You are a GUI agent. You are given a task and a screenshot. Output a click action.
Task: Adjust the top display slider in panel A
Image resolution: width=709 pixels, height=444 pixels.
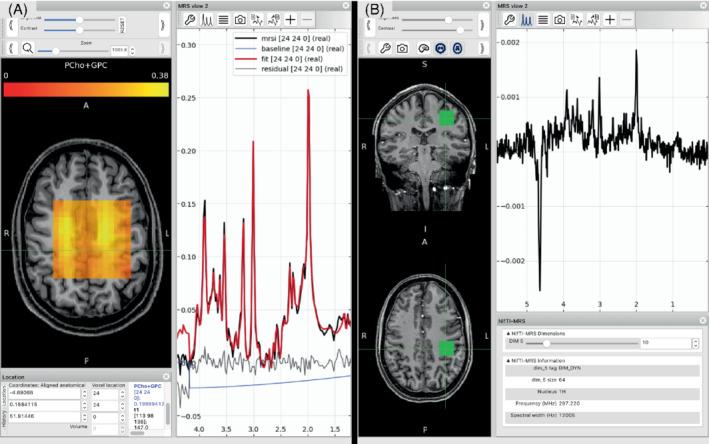point(80,20)
